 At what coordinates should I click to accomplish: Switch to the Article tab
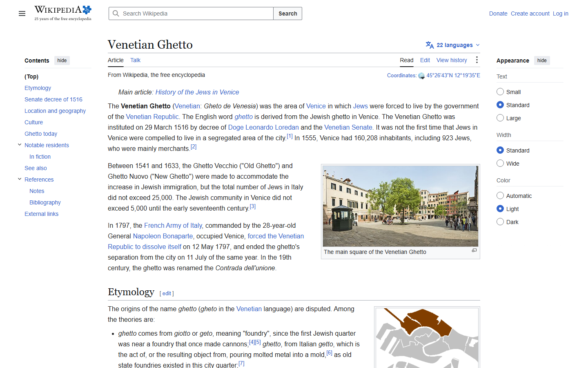(x=116, y=60)
